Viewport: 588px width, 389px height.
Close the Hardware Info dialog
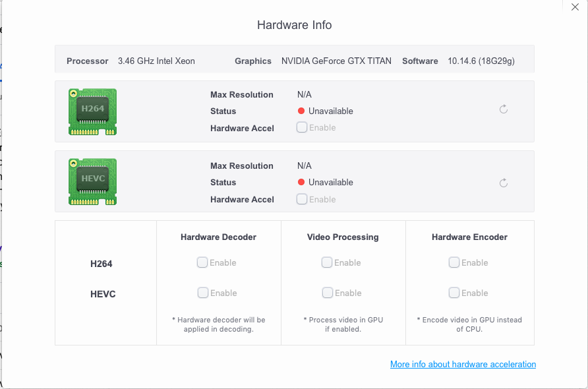click(575, 7)
